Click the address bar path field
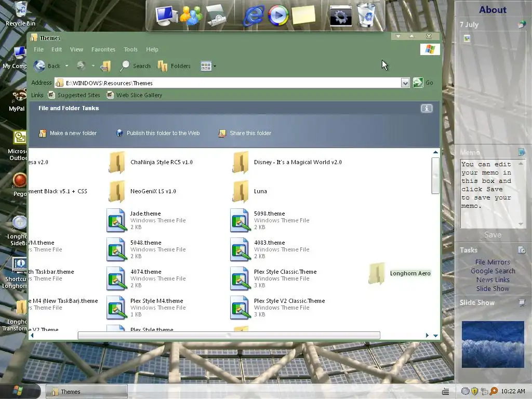Viewport: 532px width, 399px height. coord(228,83)
